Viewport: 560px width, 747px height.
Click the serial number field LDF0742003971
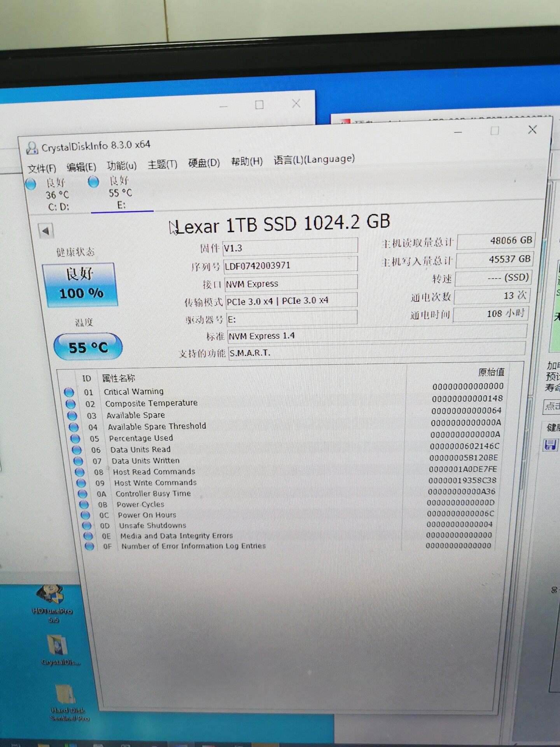tap(290, 265)
